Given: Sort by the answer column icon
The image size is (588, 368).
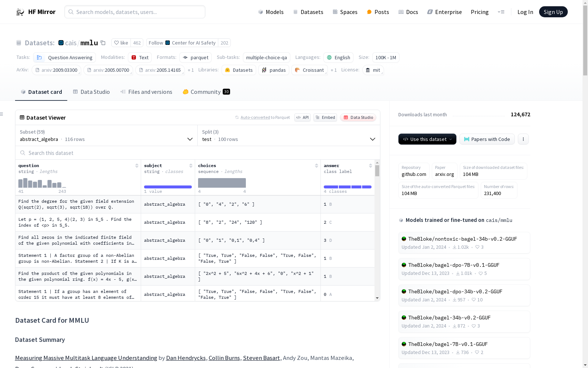Looking at the screenshot, I should (370, 166).
